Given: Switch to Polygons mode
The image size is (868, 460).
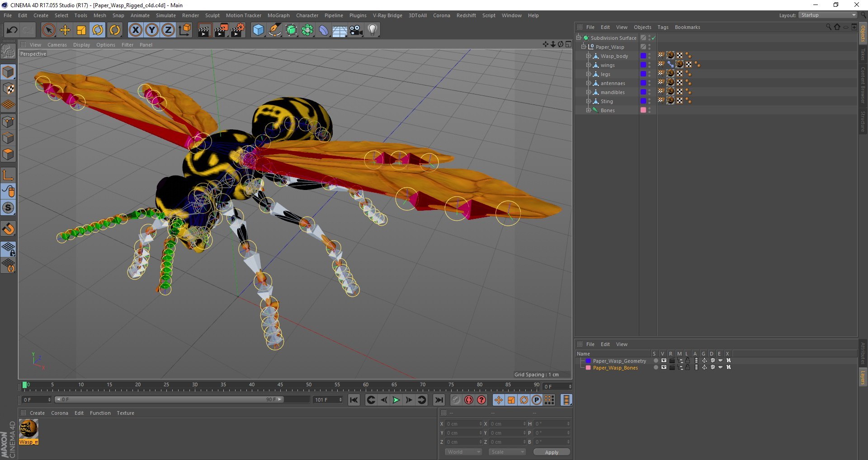Looking at the screenshot, I should 8,154.
